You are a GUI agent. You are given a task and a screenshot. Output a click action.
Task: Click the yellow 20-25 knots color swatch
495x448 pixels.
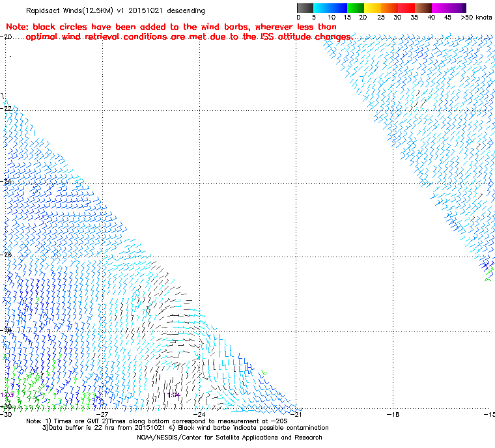coord(373,8)
